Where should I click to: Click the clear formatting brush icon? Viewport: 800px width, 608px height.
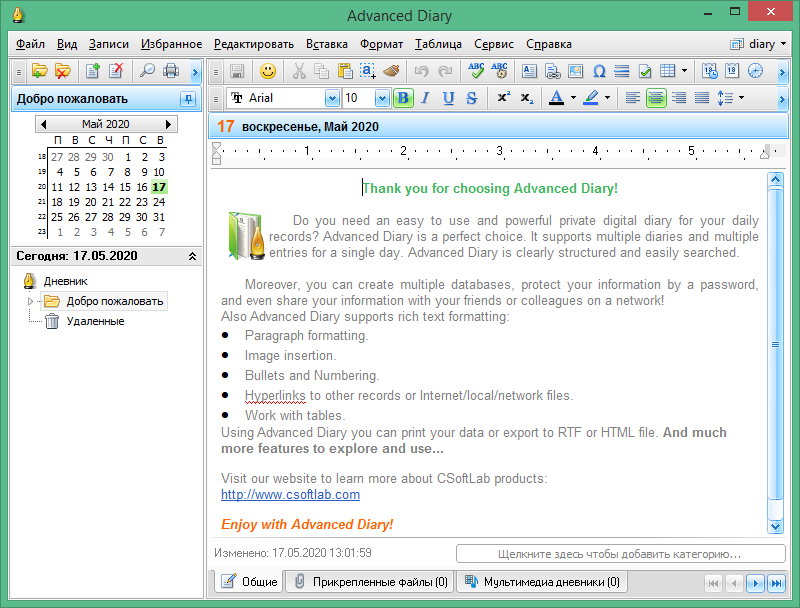[x=391, y=71]
